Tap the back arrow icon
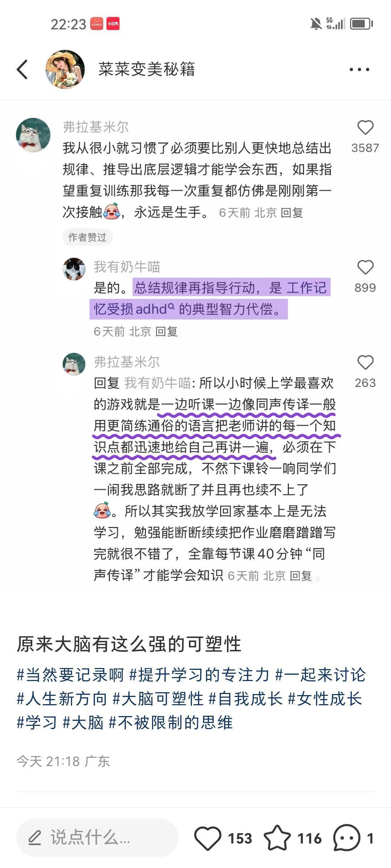Screen dimensions: 391x868 coord(22,69)
